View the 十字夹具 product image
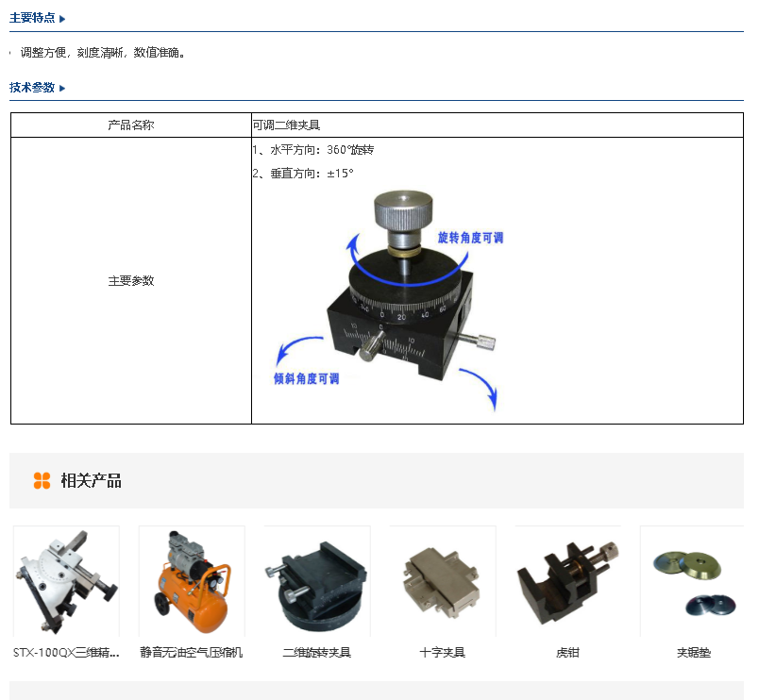 click(x=443, y=581)
